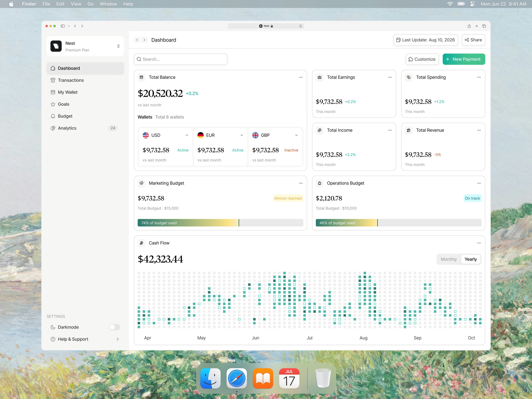Image resolution: width=532 pixels, height=399 pixels.
Task: Click the Cash Flow card icon
Action: coord(142,243)
